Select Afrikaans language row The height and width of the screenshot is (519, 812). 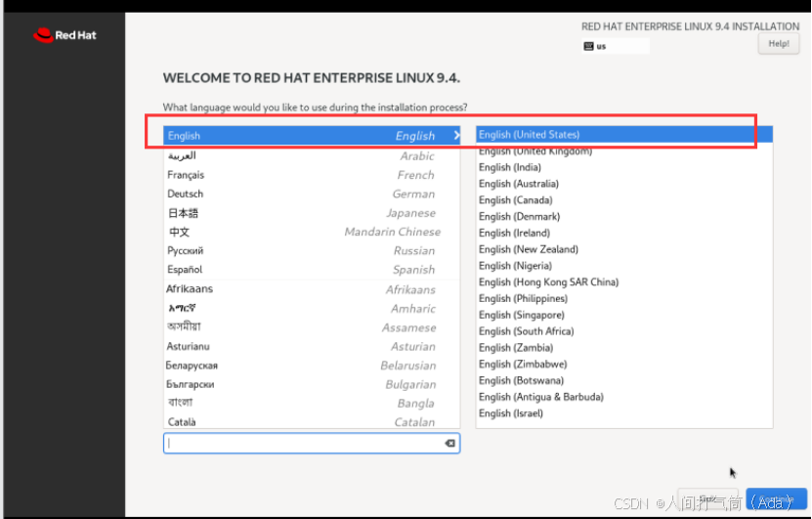point(312,289)
